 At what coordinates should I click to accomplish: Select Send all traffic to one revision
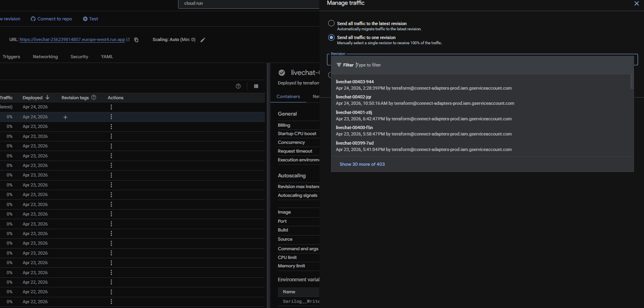[331, 37]
